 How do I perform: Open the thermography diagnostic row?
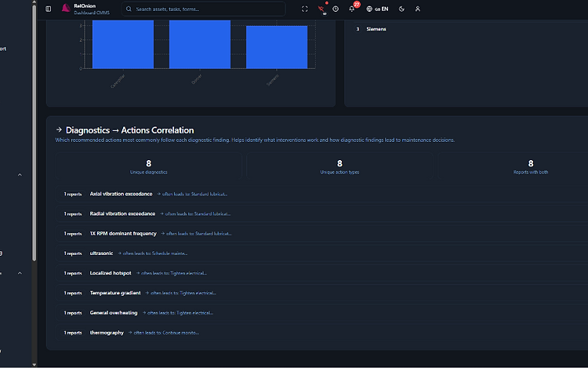321,333
